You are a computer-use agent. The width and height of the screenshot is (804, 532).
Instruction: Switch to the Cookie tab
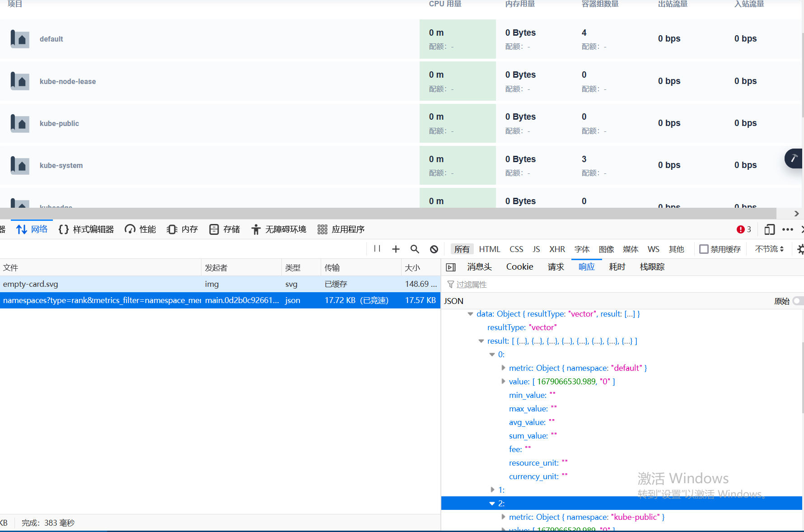519,266
